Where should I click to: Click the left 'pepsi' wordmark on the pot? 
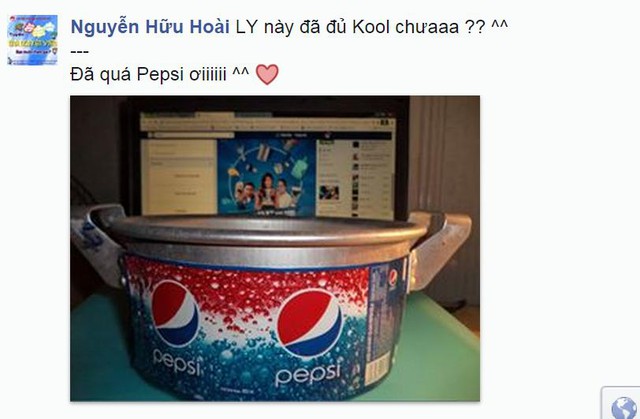pyautogui.click(x=177, y=362)
